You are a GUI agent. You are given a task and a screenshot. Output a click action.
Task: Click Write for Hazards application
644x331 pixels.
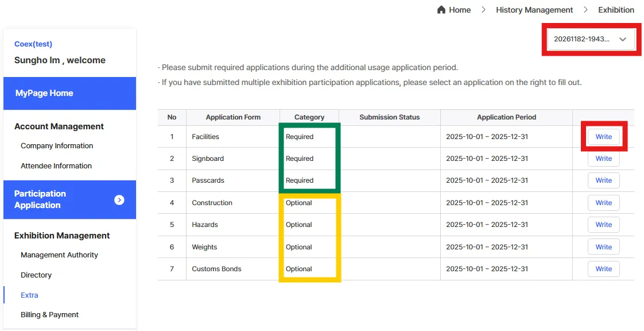click(603, 225)
